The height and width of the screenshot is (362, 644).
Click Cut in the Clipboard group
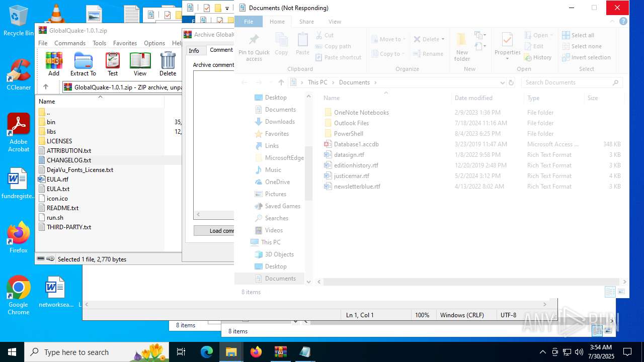pos(325,35)
